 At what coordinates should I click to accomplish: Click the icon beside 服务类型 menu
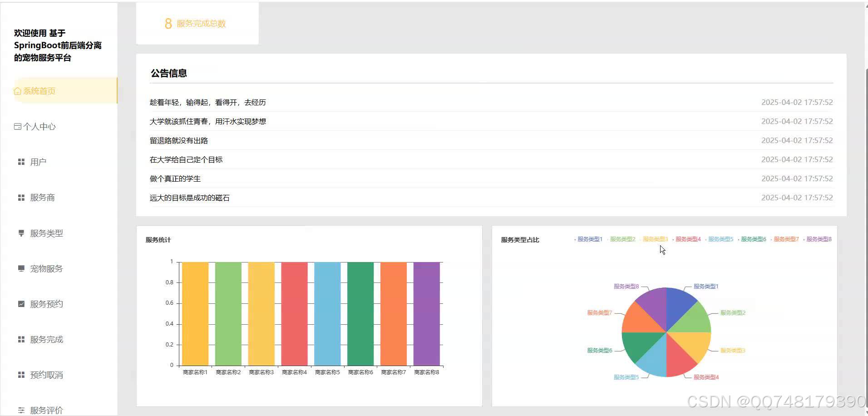(21, 233)
